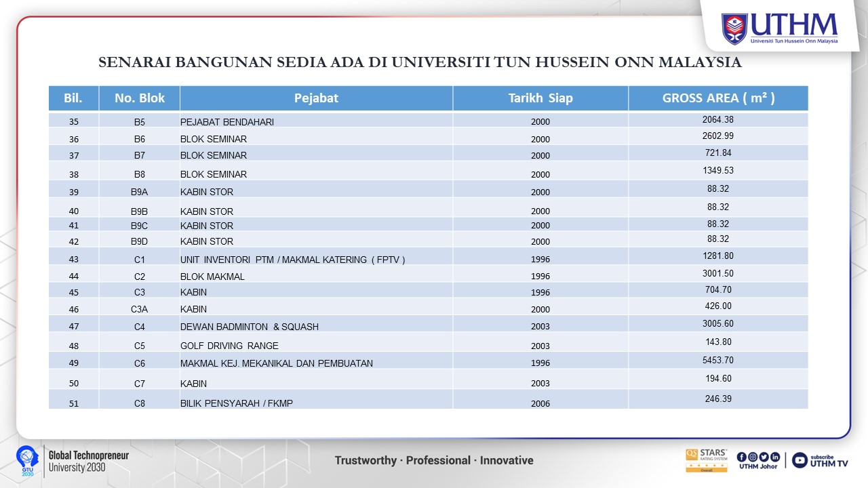Click the Twitter bird icon
This screenshot has height=488, width=868.
coord(764,457)
